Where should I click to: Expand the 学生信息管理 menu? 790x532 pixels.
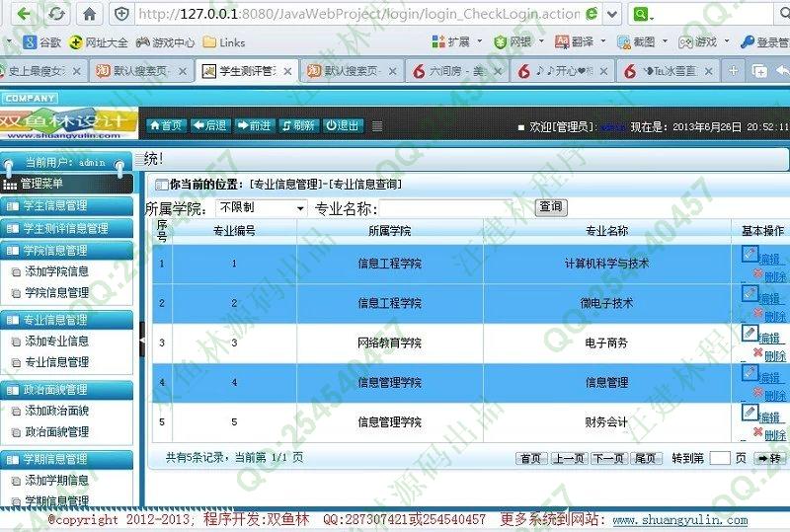[66, 205]
